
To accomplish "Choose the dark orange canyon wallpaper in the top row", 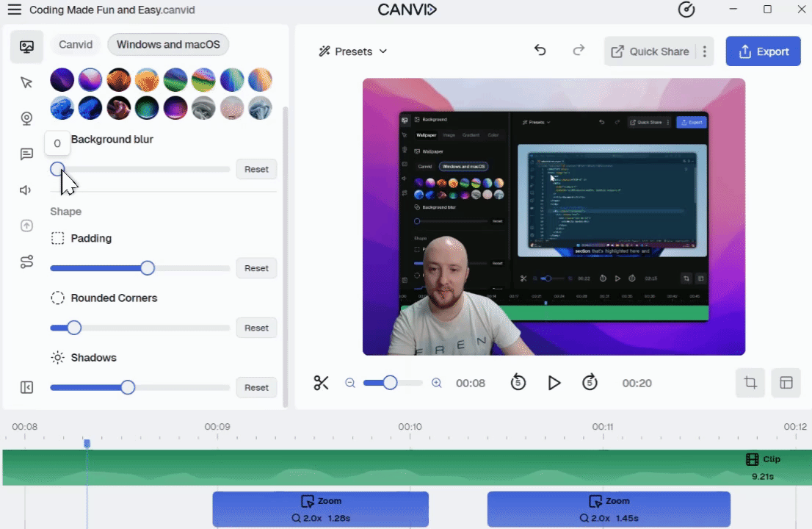I will point(119,80).
